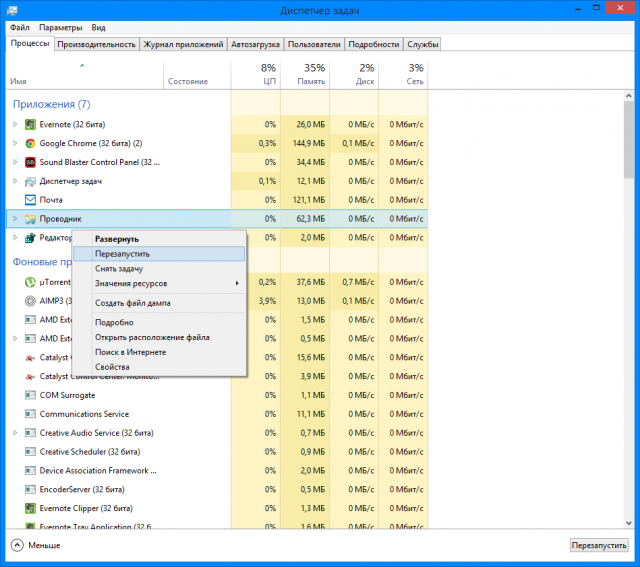Image resolution: width=640 pixels, height=567 pixels.
Task: Select the Процессы tab
Action: pyautogui.click(x=30, y=43)
